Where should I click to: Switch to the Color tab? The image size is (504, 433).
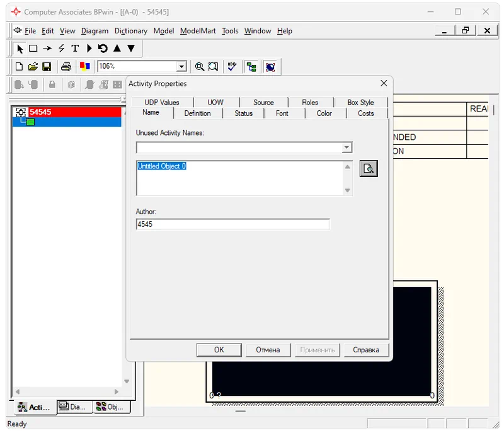click(324, 113)
